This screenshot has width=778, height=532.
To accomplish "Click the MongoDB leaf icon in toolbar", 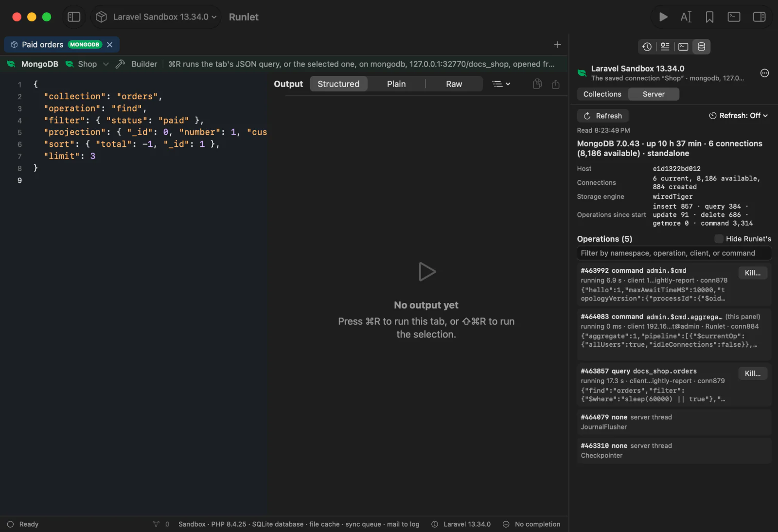I will click(x=11, y=64).
